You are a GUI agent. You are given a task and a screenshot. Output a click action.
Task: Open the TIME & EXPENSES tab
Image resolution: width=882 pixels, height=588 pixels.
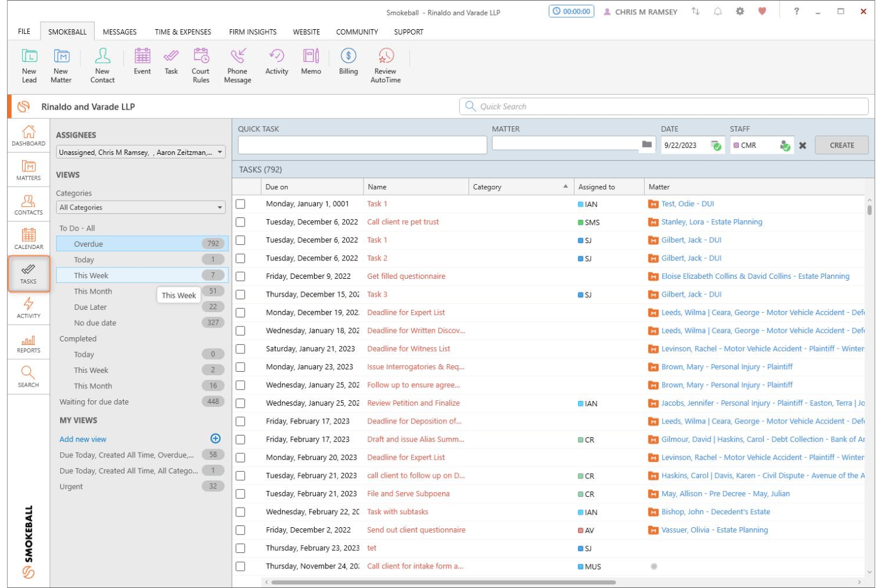click(183, 32)
